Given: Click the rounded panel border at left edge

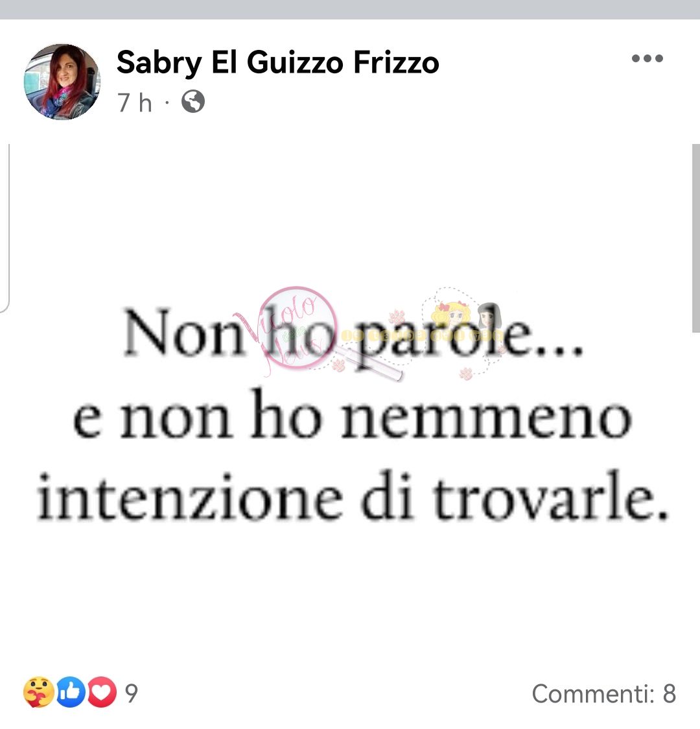Looking at the screenshot, I should (x=6, y=228).
